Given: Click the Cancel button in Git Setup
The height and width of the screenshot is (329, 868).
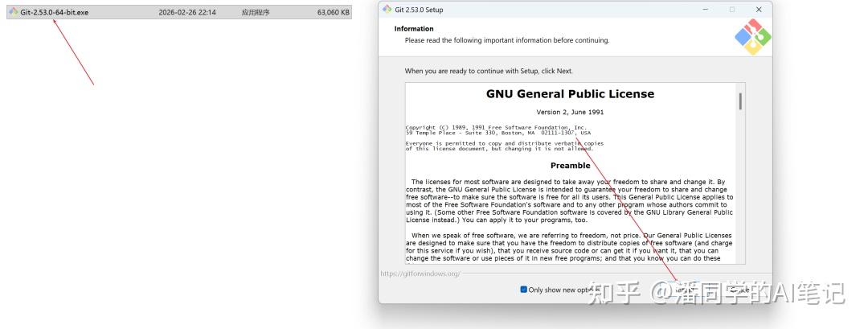Looking at the screenshot, I should pyautogui.click(x=739, y=290).
